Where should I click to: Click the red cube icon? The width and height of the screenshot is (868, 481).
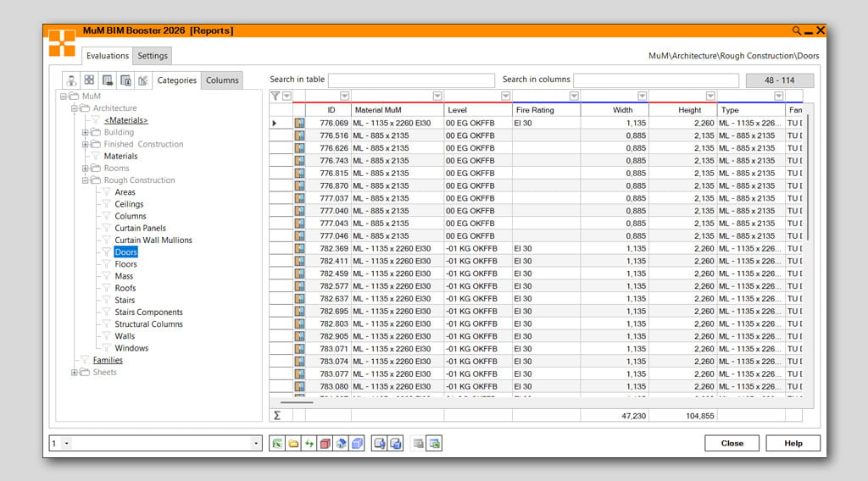(x=325, y=443)
